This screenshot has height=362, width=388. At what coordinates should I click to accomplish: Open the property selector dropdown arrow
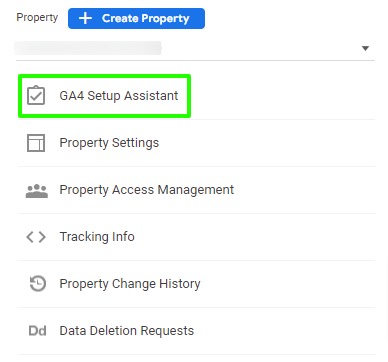(x=365, y=48)
